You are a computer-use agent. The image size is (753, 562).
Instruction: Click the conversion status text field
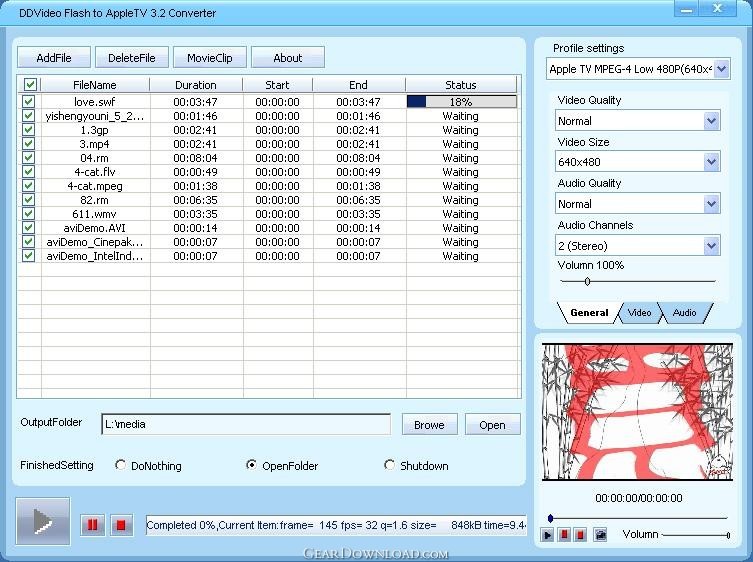point(336,525)
